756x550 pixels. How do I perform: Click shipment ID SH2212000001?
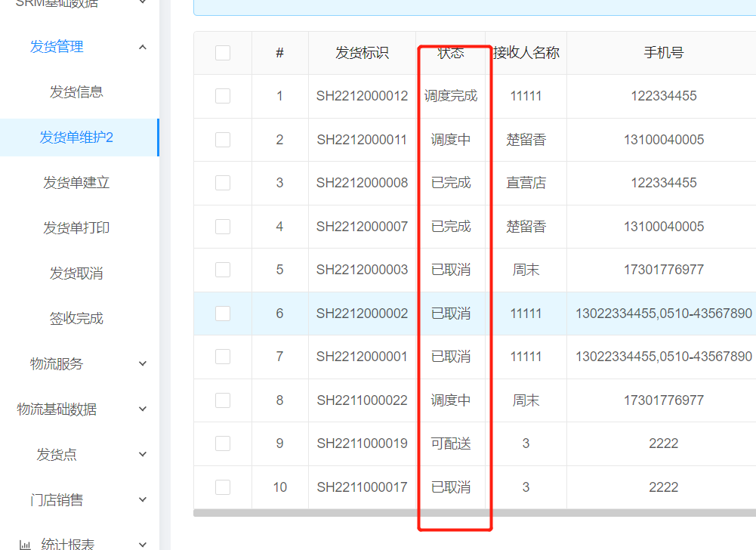(362, 357)
